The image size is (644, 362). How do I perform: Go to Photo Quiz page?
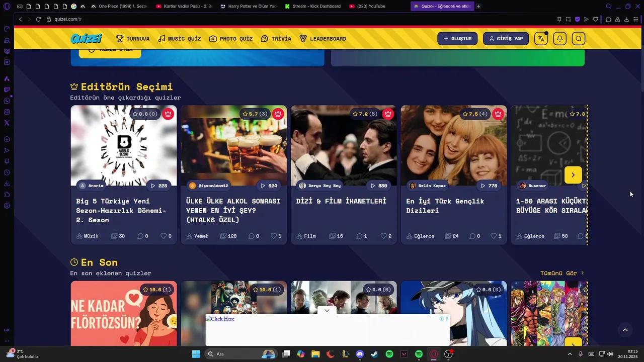pyautogui.click(x=231, y=39)
